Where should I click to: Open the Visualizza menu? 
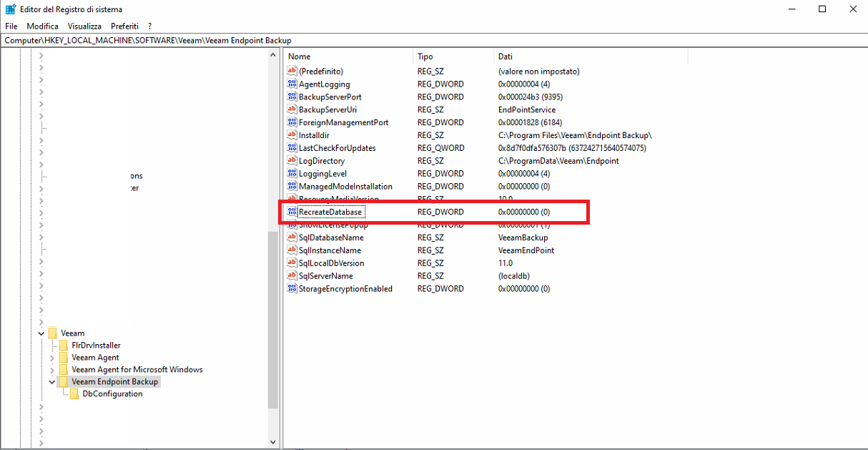pyautogui.click(x=84, y=26)
